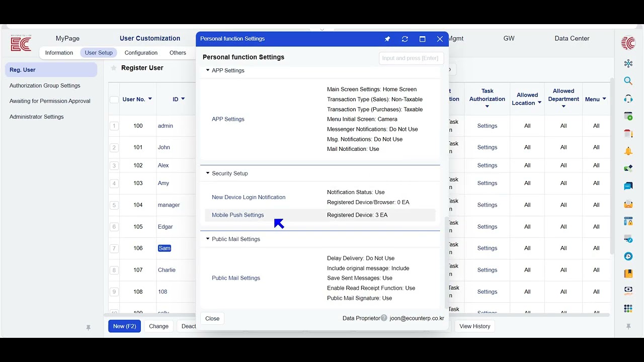Open the headset support icon

[628, 99]
